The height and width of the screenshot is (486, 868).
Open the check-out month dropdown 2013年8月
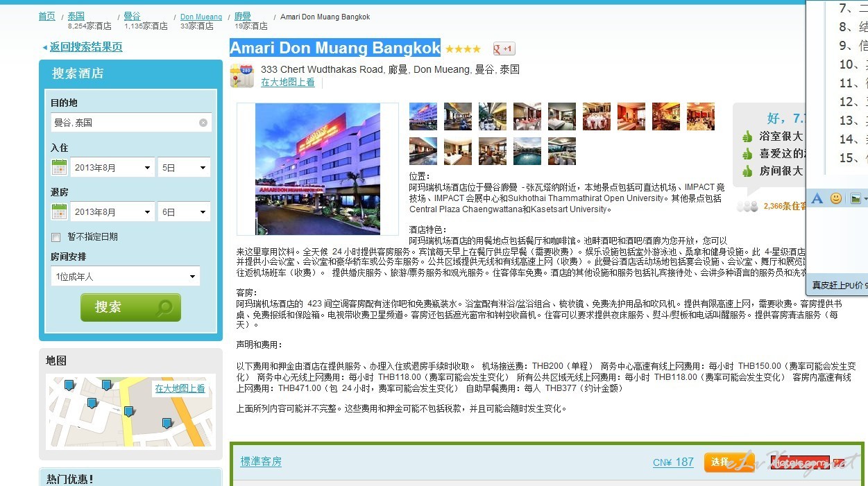pos(113,212)
